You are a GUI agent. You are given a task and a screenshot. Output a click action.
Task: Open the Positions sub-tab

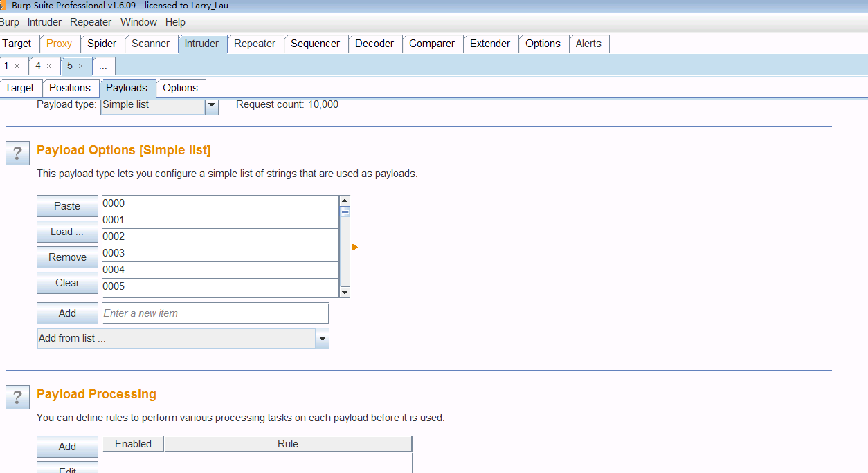[70, 88]
